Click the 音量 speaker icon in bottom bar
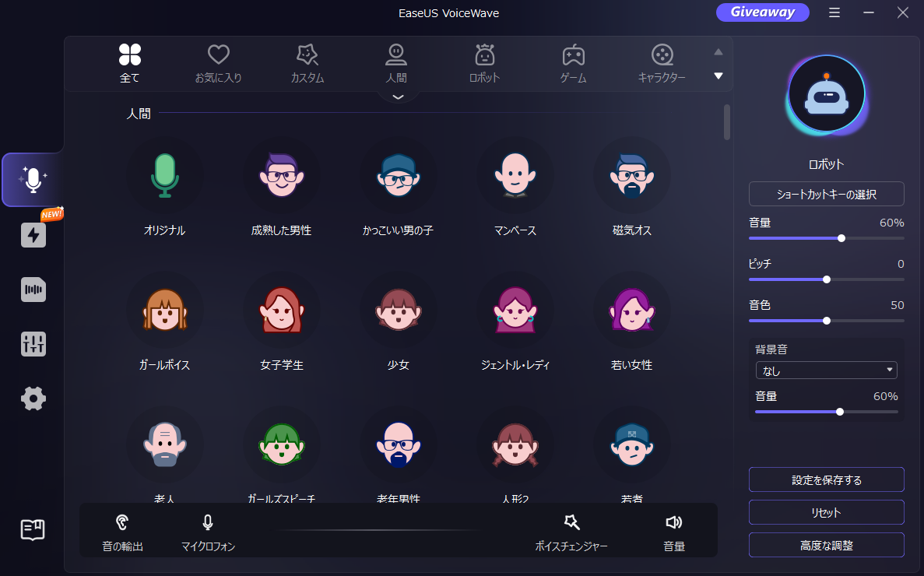Screen dimensions: 924x576 tap(674, 522)
